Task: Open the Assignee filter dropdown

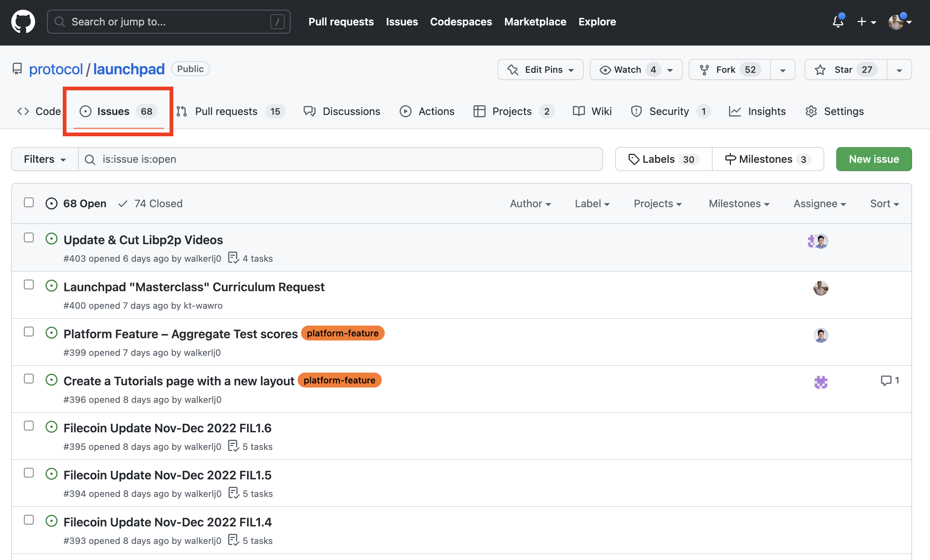Action: coord(819,204)
